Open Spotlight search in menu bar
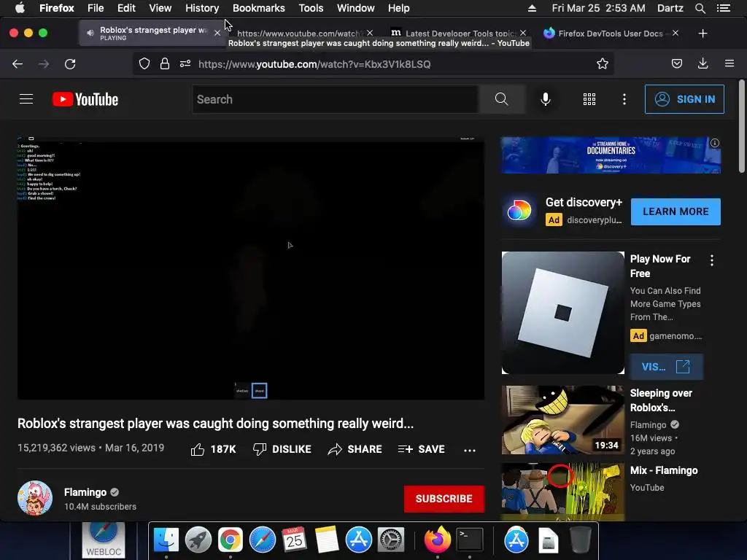Image resolution: width=747 pixels, height=560 pixels. (700, 8)
